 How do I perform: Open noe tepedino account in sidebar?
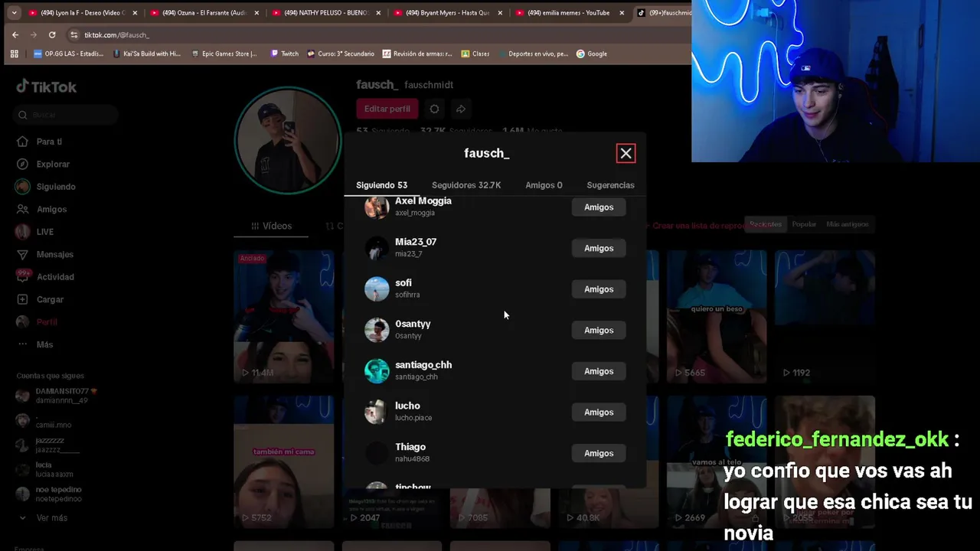point(57,494)
